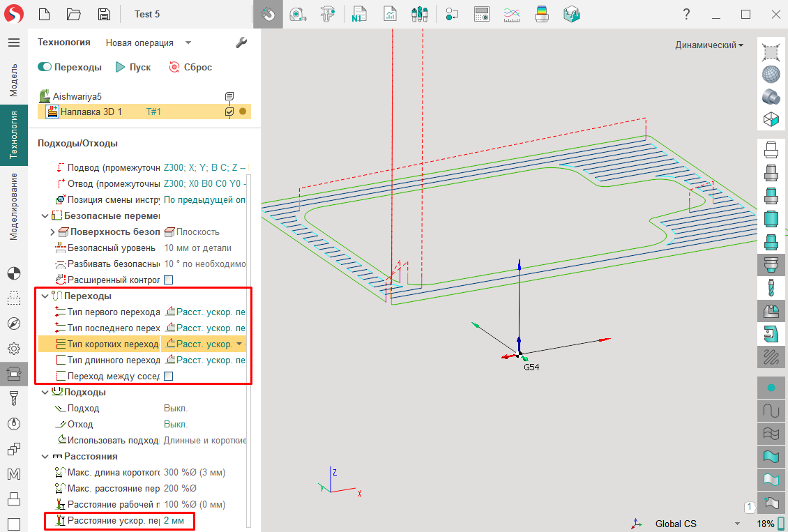Select the wireframe cube view icon
The height and width of the screenshot is (532, 788).
[x=771, y=119]
